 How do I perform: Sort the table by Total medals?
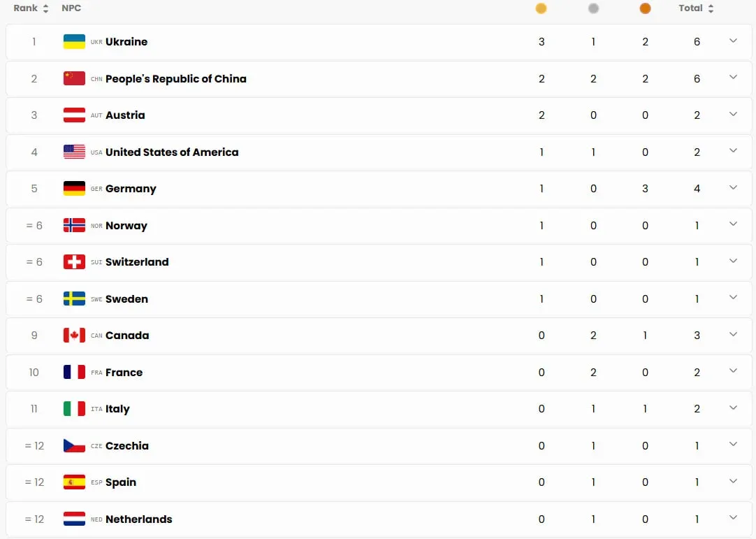(x=696, y=8)
